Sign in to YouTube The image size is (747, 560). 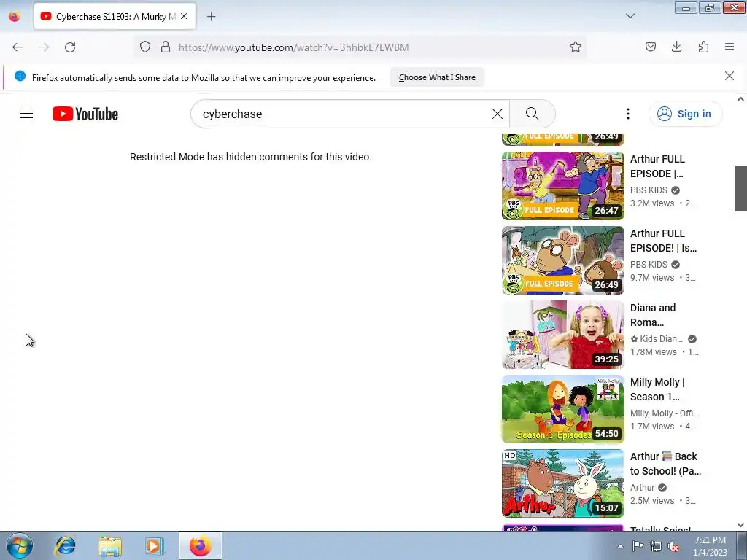point(685,114)
